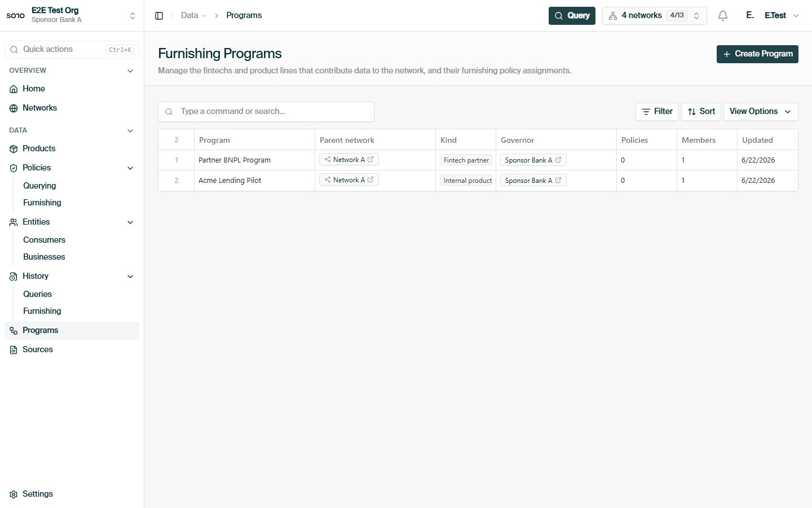Select 'Partner BNPL Program' cell
812x508 pixels.
(x=254, y=160)
